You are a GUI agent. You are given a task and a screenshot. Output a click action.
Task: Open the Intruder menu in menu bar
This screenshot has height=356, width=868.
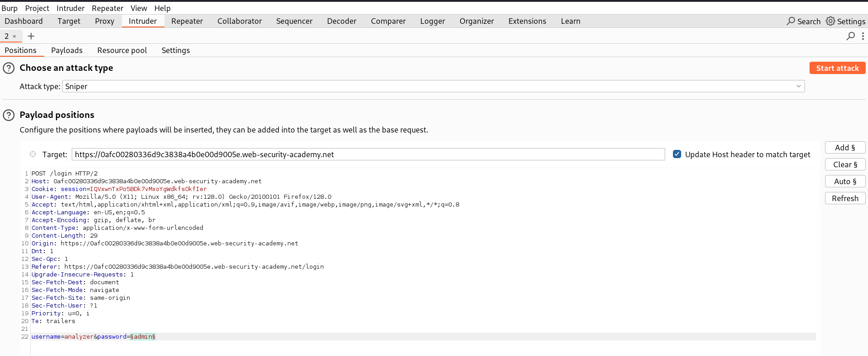70,8
